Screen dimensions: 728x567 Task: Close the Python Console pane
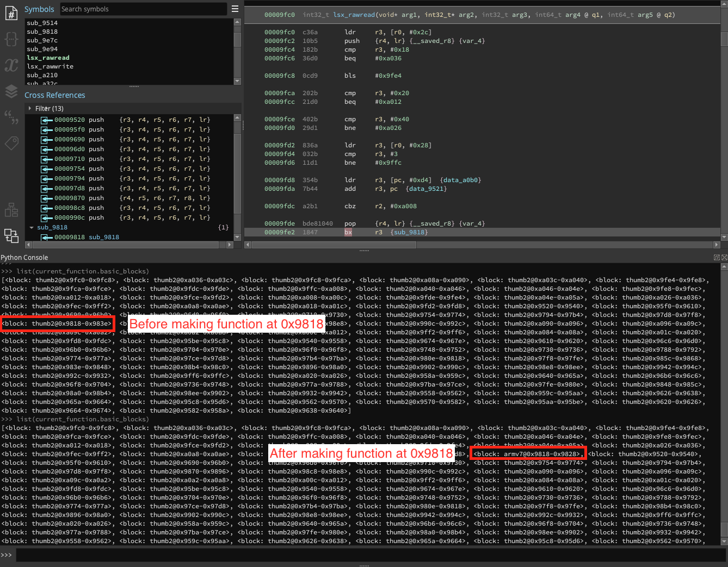(x=724, y=257)
